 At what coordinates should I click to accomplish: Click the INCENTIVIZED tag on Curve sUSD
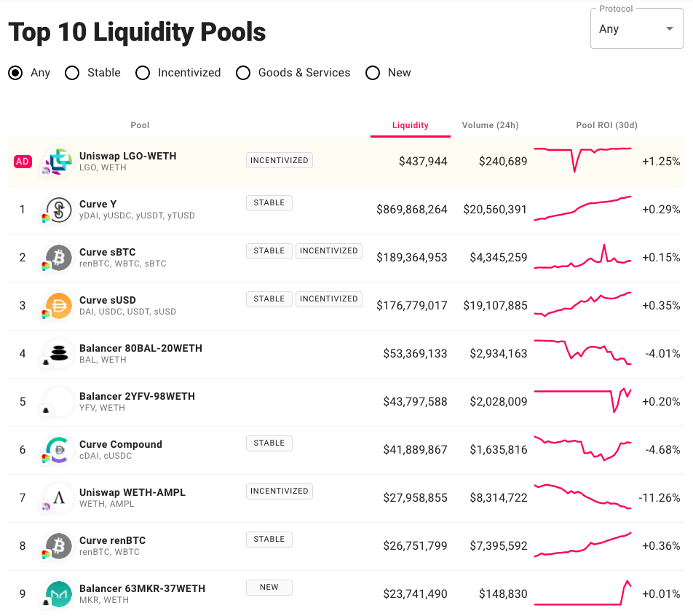pyautogui.click(x=329, y=299)
